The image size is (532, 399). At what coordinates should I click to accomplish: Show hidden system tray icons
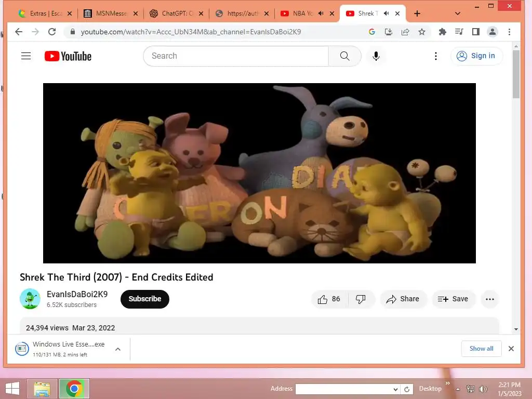[458, 389]
